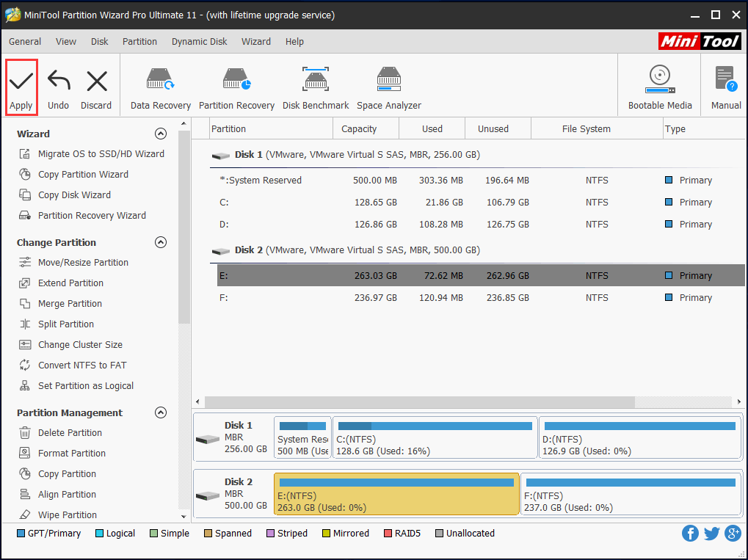Collapse the Partition Management section

(161, 412)
